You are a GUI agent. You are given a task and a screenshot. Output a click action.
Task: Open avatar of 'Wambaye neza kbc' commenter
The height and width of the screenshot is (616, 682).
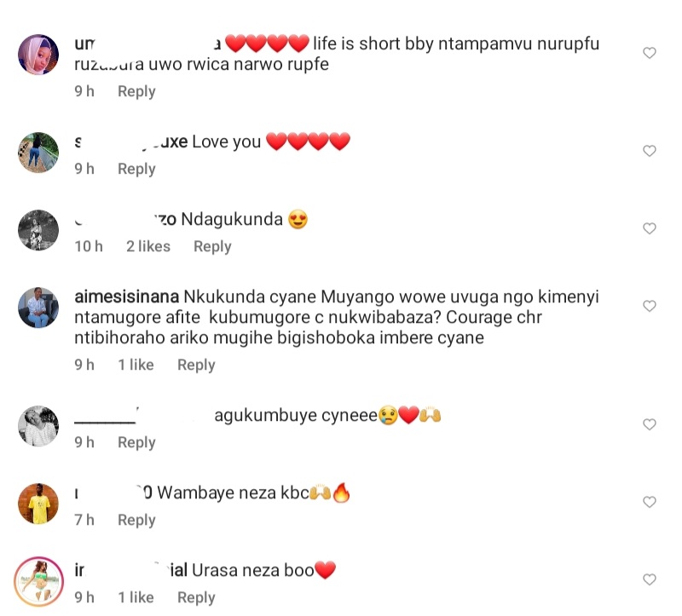click(x=38, y=502)
